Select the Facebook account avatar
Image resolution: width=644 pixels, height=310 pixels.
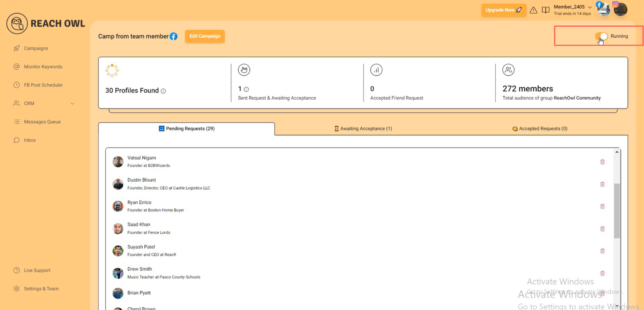[603, 10]
